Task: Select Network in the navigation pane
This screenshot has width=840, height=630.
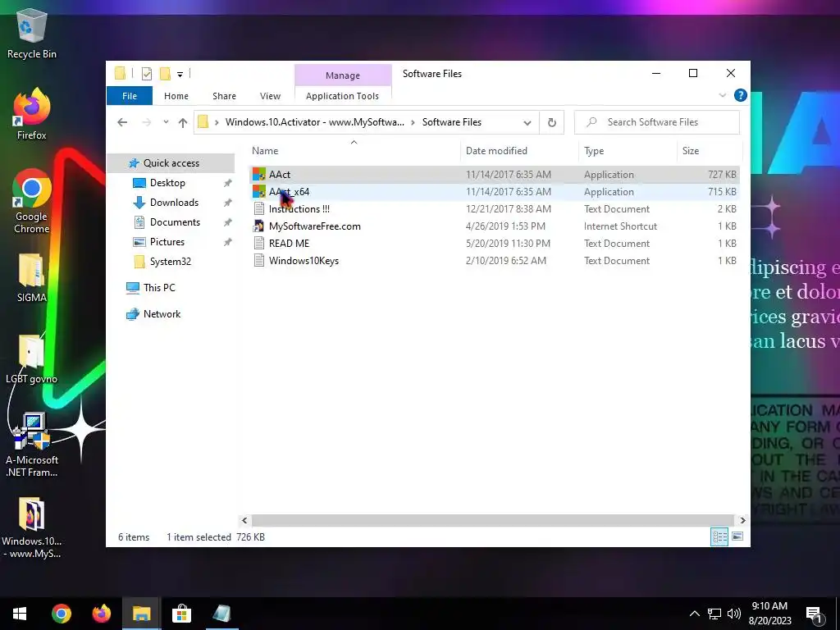Action: 162,314
